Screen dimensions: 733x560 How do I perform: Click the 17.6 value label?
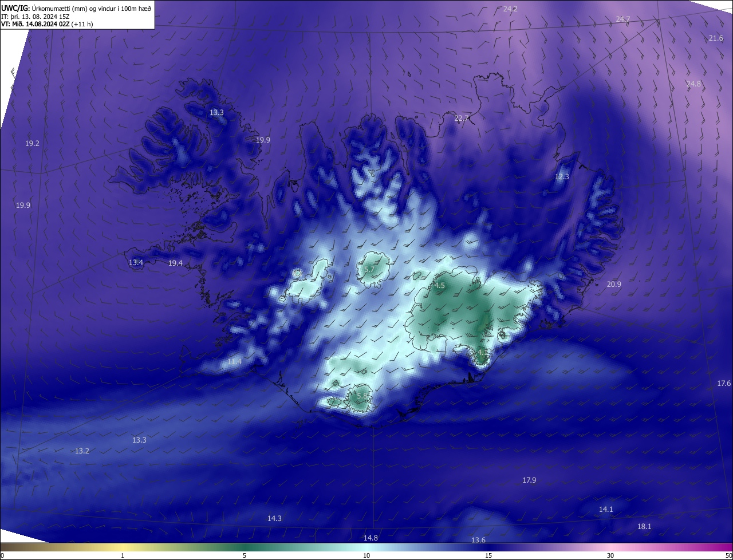click(x=724, y=383)
